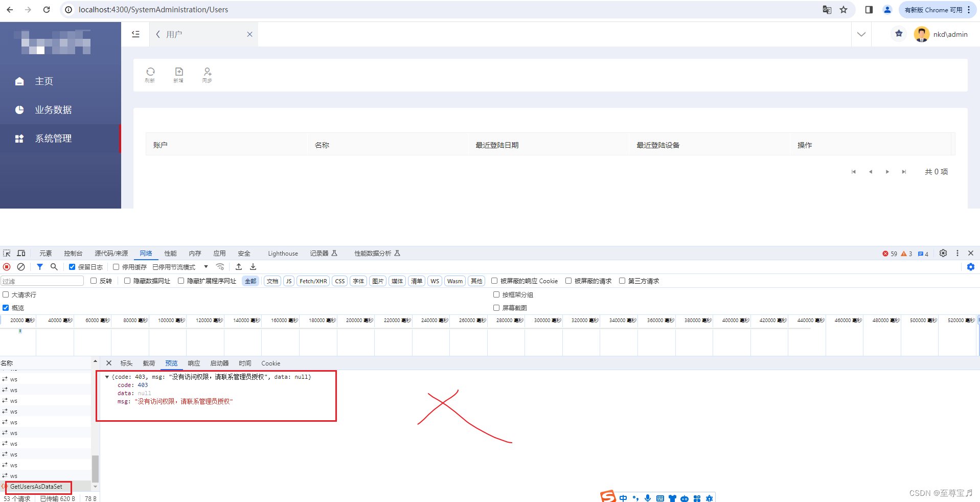Stop recording network log with the red record icon
Viewport: 980px width, 502px height.
pos(6,266)
